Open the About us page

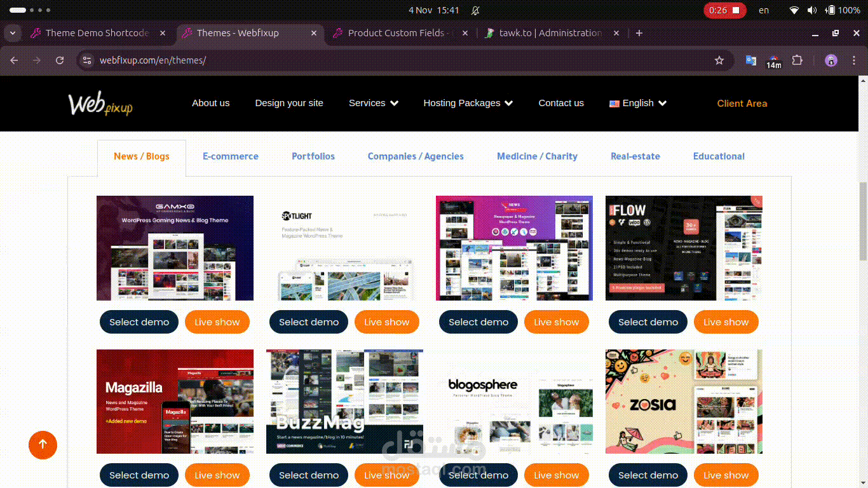click(211, 103)
